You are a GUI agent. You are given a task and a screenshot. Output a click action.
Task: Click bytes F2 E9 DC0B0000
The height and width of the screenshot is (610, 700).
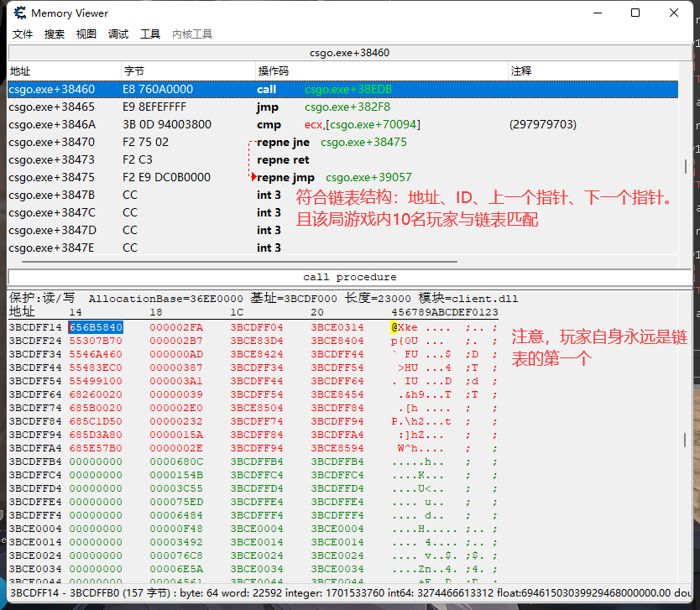tap(166, 178)
